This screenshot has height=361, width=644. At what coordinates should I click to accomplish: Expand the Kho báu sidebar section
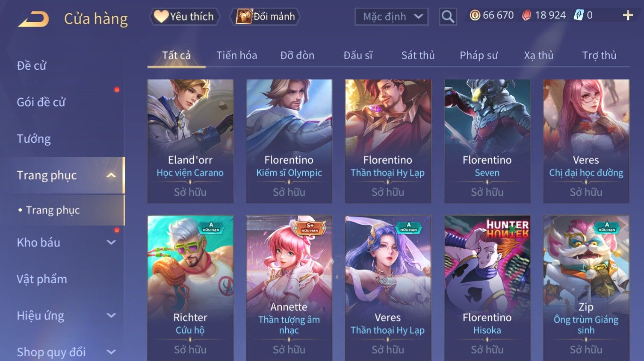tap(111, 242)
